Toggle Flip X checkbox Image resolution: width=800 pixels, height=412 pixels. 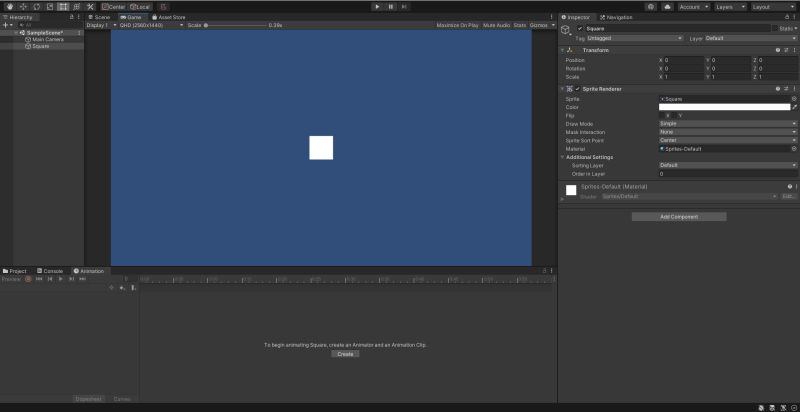662,116
